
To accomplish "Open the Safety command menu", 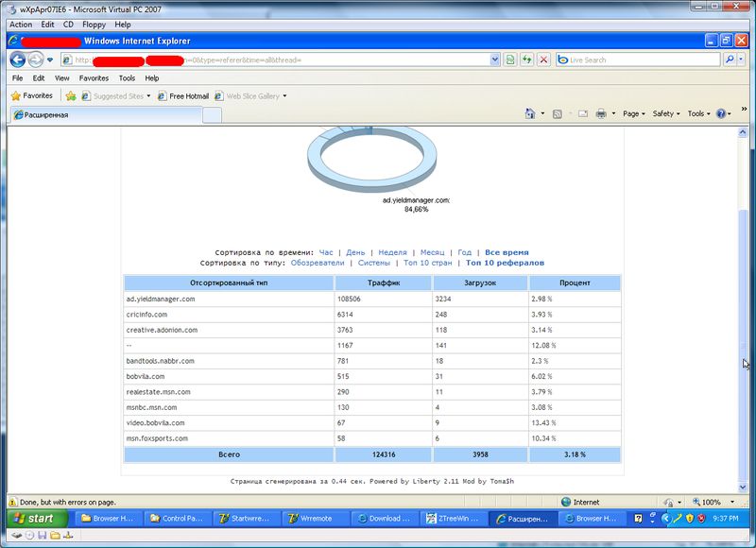I will pyautogui.click(x=666, y=113).
